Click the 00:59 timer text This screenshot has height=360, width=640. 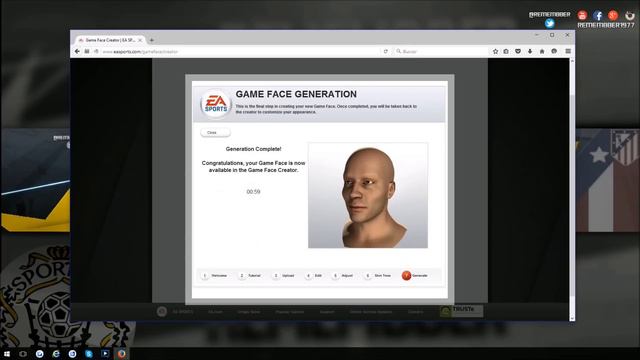253,191
